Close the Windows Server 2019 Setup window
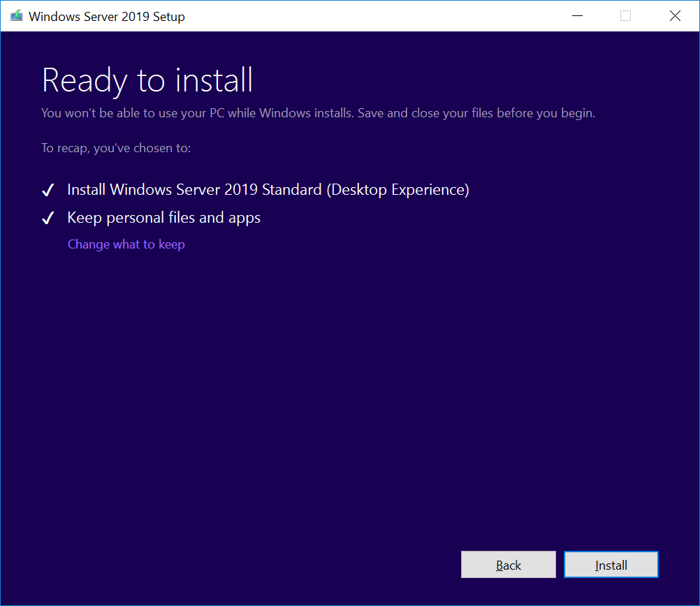 pyautogui.click(x=675, y=15)
